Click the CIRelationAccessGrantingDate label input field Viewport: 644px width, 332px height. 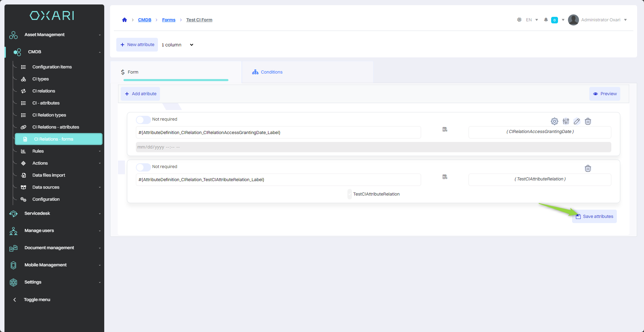click(x=278, y=133)
